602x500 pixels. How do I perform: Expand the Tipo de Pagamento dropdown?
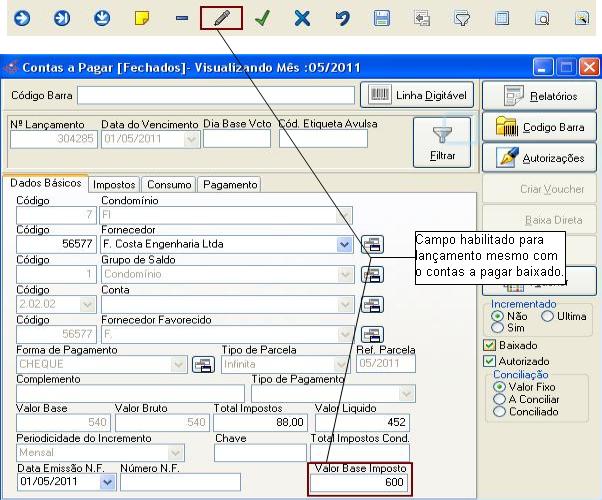point(407,394)
